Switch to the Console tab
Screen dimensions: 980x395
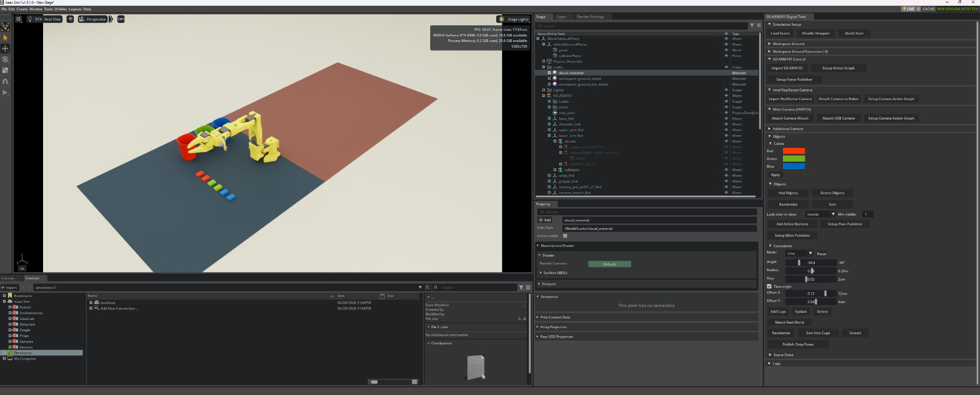pyautogui.click(x=8, y=278)
